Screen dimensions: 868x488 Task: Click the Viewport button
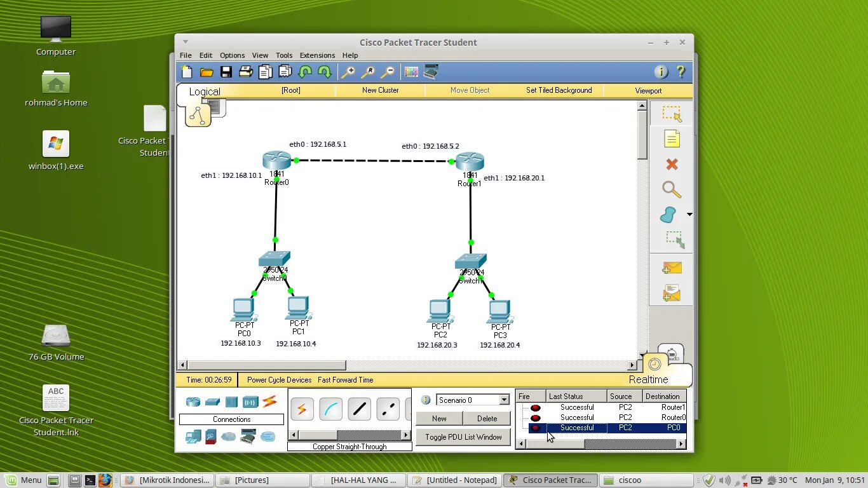click(x=648, y=90)
